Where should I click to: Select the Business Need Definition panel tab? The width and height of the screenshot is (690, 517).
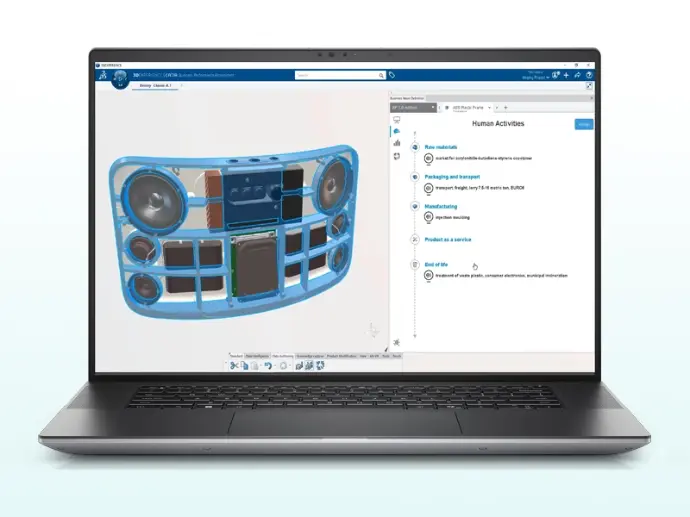(x=407, y=98)
